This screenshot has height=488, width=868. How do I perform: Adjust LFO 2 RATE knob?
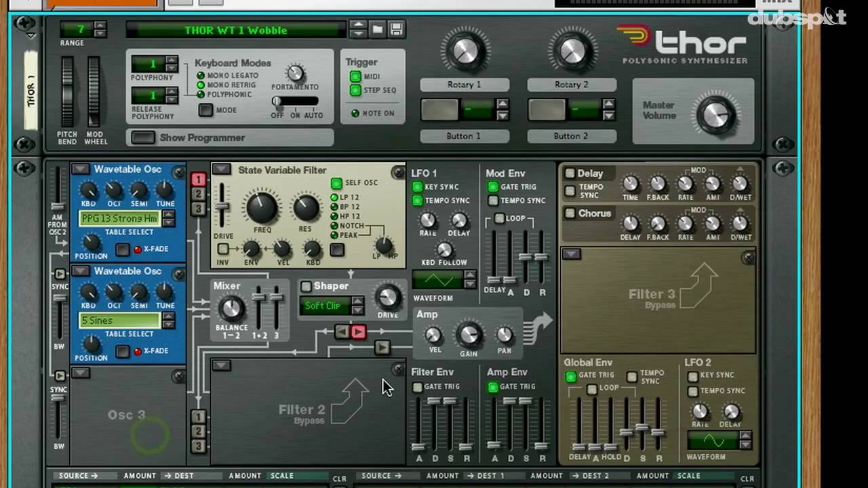click(699, 411)
